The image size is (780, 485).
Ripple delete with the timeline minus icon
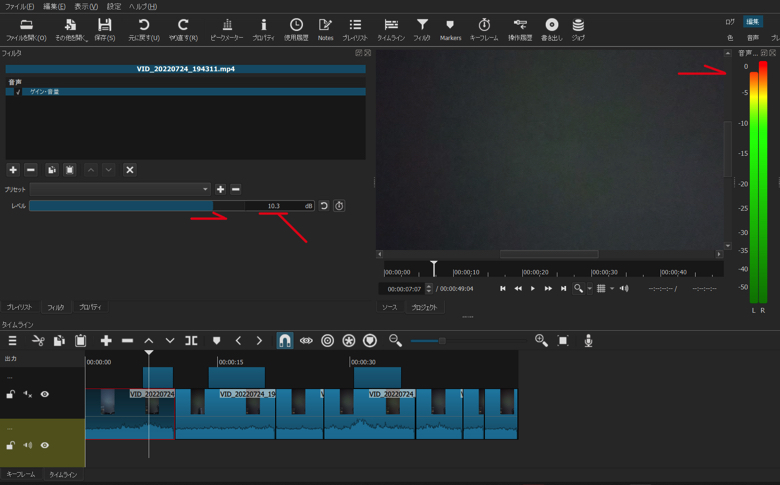pyautogui.click(x=127, y=341)
